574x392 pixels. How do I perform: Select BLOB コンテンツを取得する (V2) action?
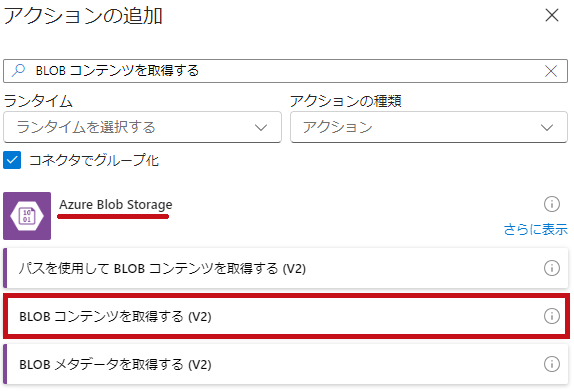(286, 316)
